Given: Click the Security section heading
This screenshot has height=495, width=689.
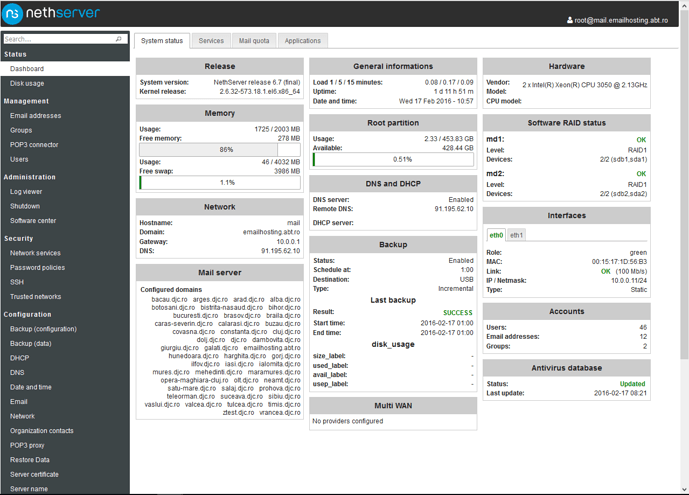Looking at the screenshot, I should 18,238.
